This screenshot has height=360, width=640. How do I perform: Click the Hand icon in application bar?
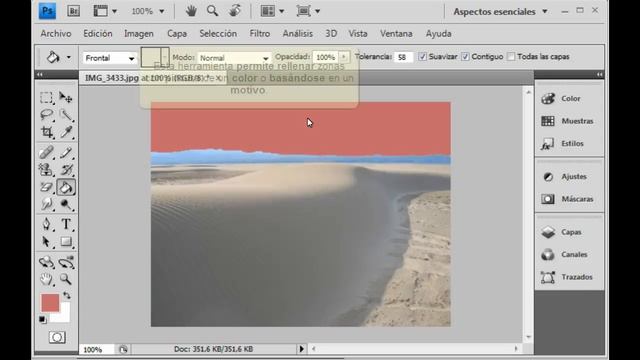[191, 11]
